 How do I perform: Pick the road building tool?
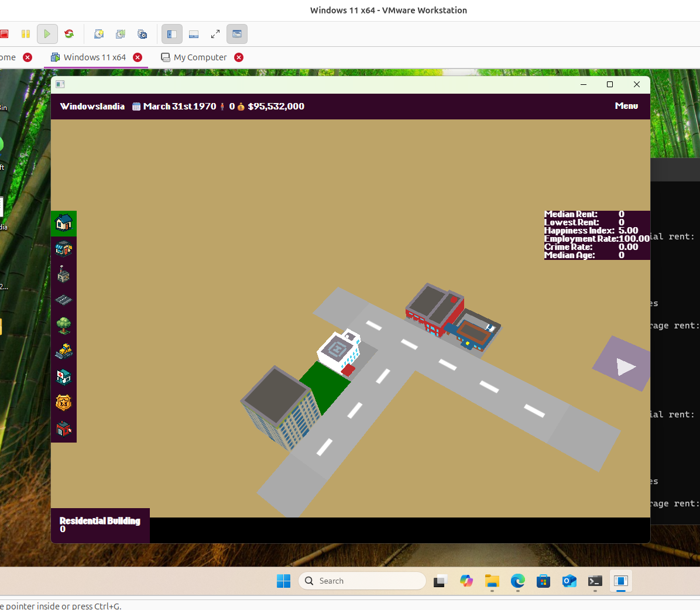(64, 300)
